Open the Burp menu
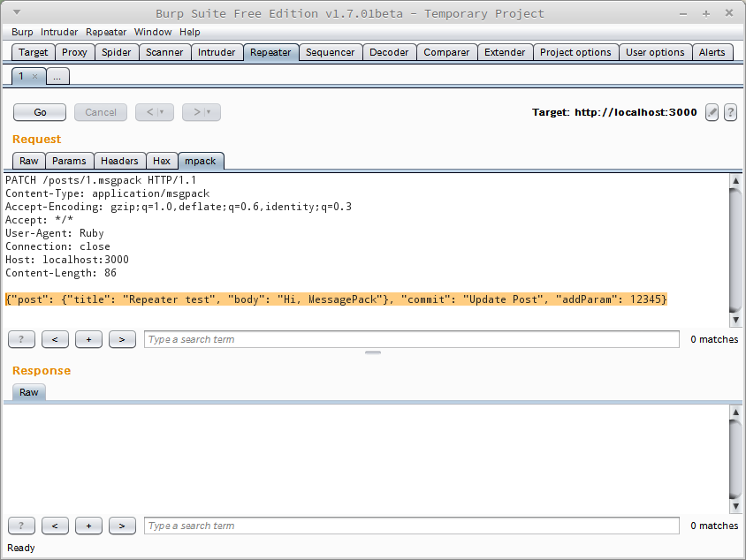 [x=22, y=32]
